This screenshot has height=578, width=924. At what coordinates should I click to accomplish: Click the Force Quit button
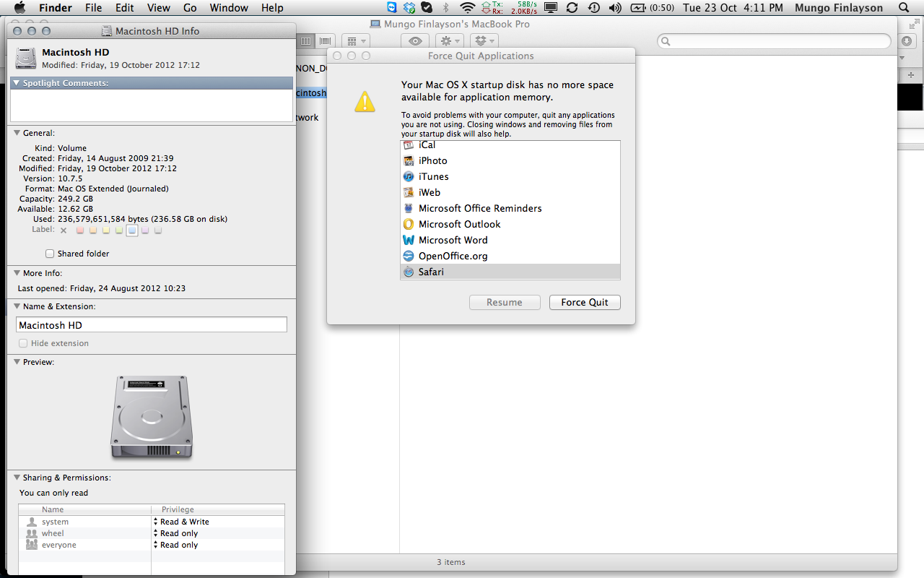(x=585, y=302)
